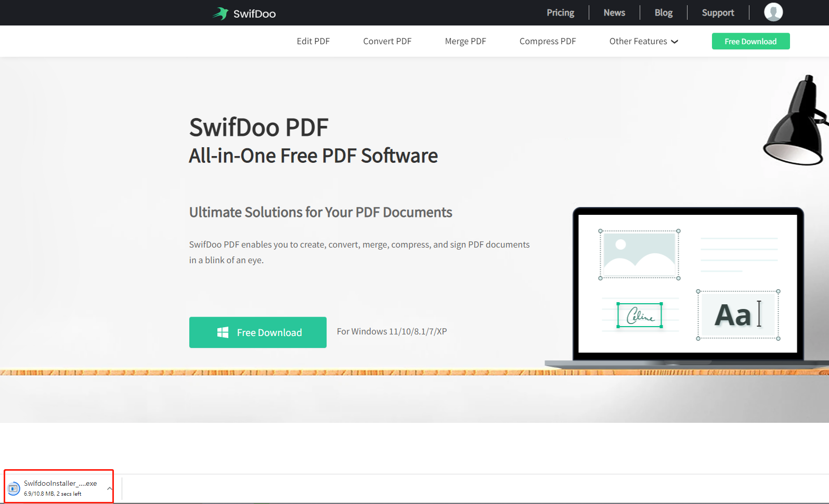
Task: Open the Blog link
Action: click(x=663, y=12)
